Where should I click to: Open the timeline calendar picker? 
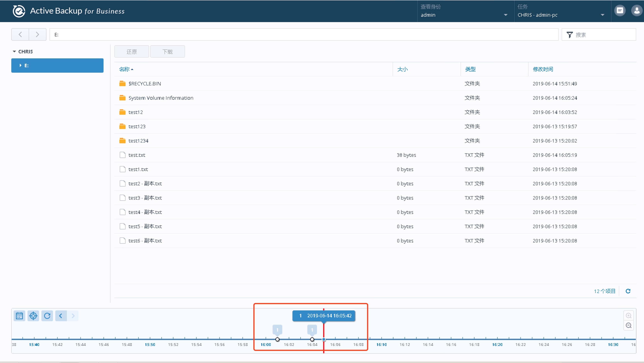[19, 316]
